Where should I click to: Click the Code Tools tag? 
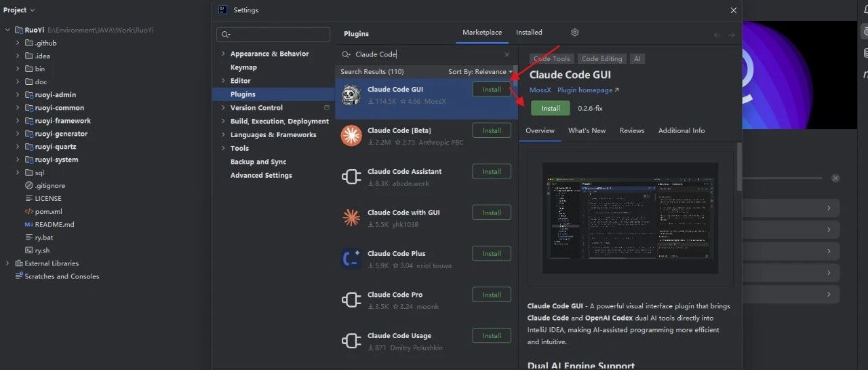tap(552, 59)
